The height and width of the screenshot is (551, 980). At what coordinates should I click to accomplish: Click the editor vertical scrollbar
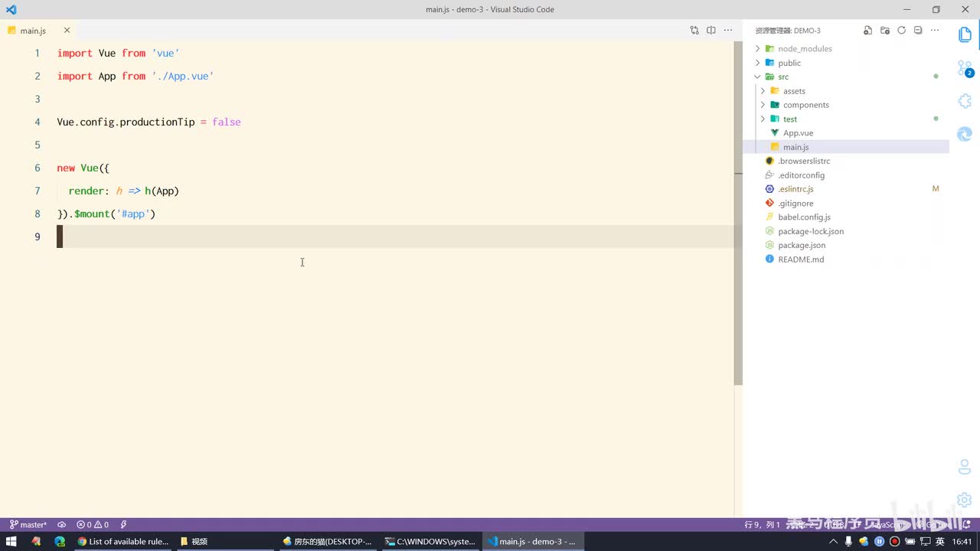click(738, 213)
